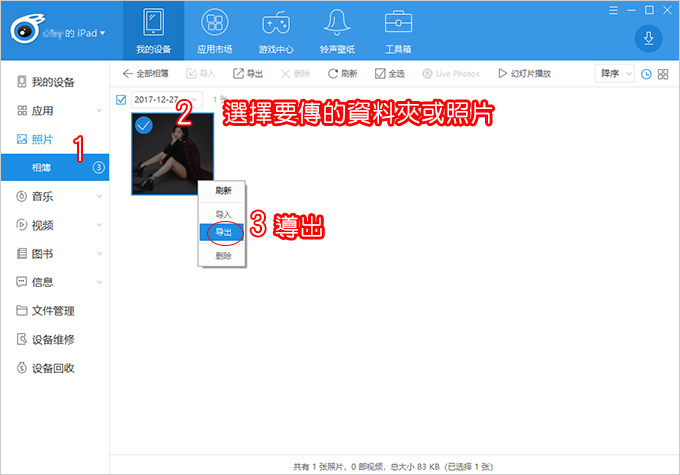The width and height of the screenshot is (680, 475).
Task: Open the 工具箱 toolbox tab
Action: point(398,30)
